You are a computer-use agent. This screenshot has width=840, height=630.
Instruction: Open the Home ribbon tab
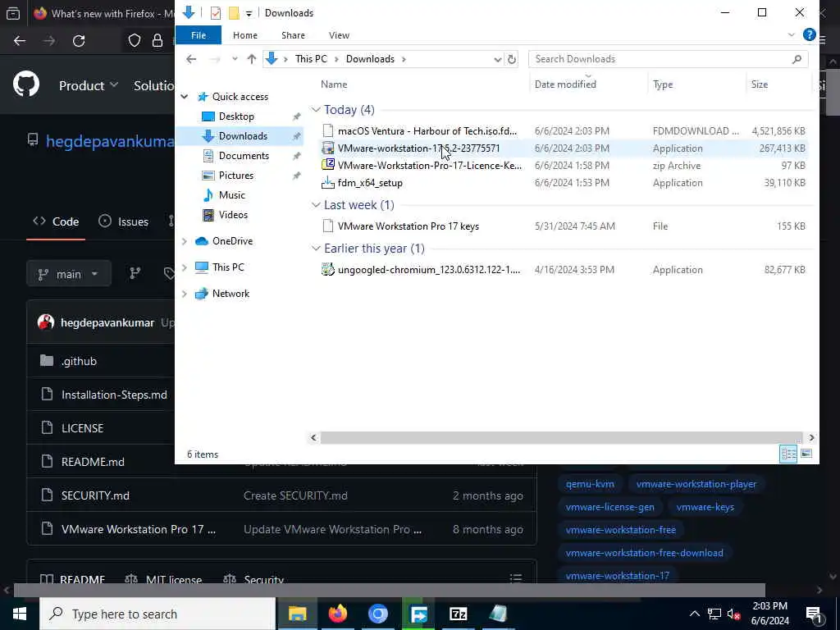click(244, 35)
